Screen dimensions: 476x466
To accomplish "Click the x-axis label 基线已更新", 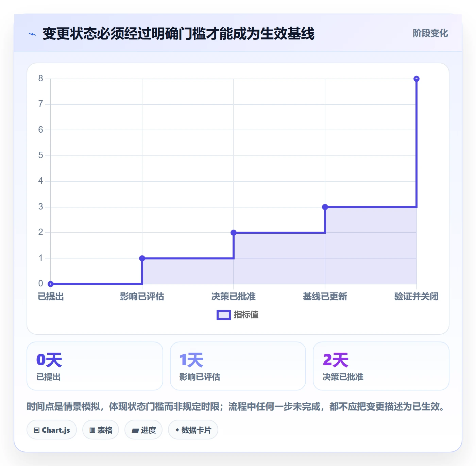I will 325,297.
